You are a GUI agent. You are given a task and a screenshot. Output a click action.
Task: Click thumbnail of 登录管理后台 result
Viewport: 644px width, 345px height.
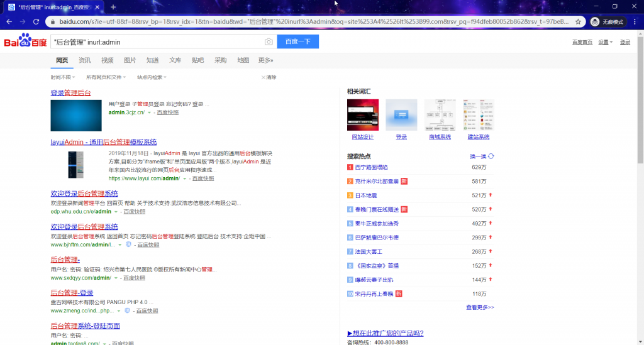pyautogui.click(x=76, y=115)
